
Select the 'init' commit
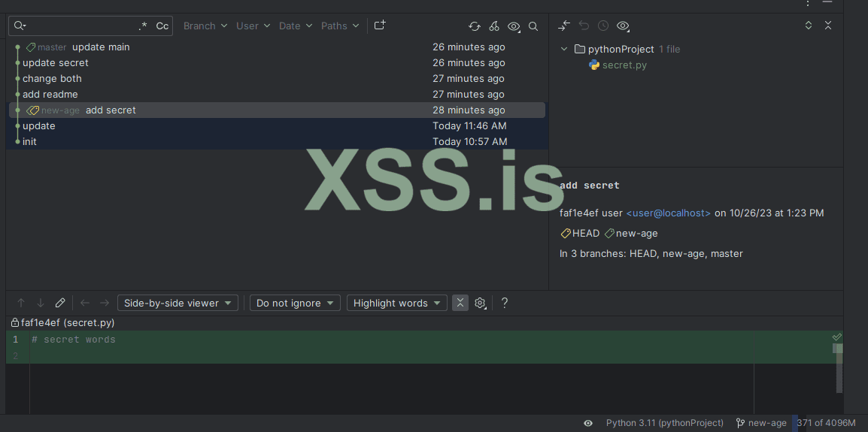[277, 141]
